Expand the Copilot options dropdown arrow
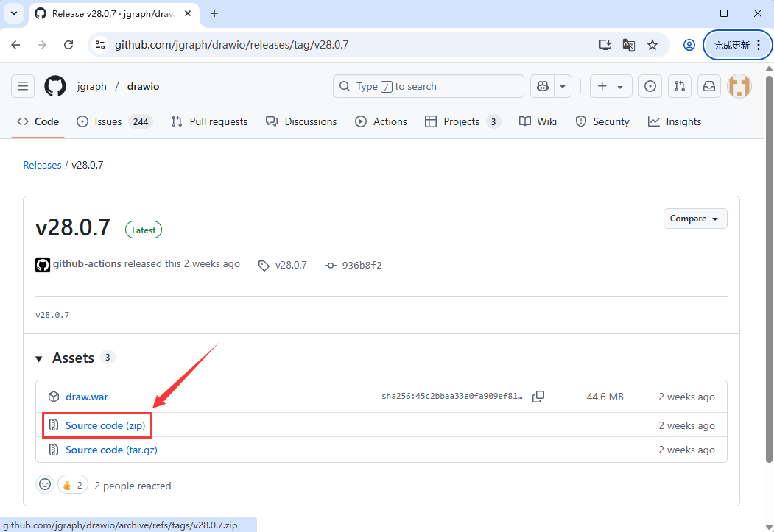 click(x=563, y=86)
